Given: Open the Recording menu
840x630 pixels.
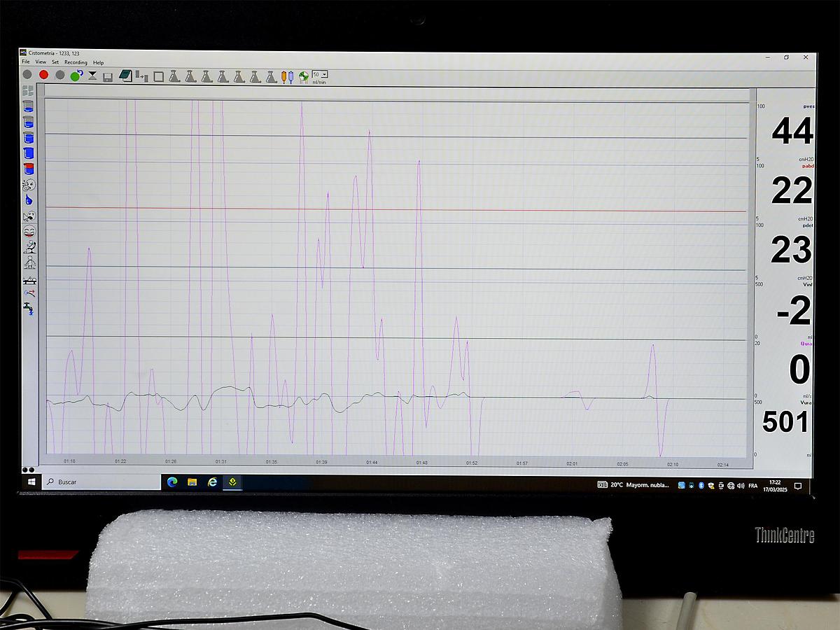Looking at the screenshot, I should (76, 62).
